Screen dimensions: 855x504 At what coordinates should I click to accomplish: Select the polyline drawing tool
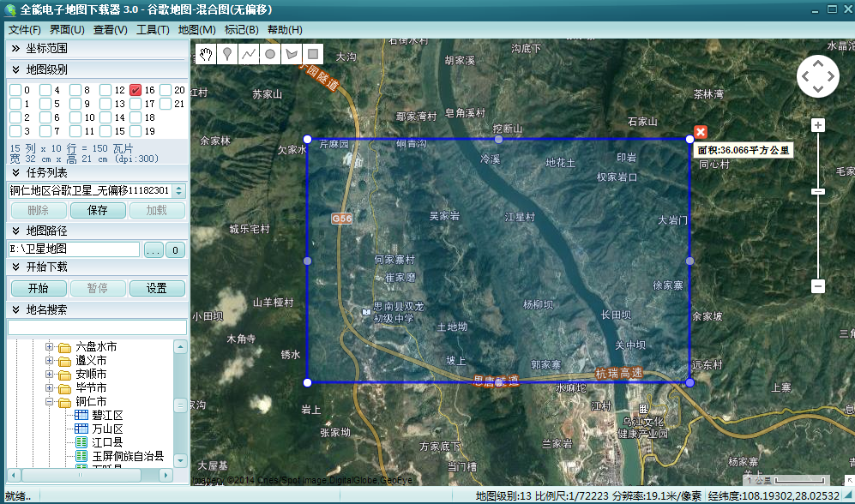pyautogui.click(x=249, y=54)
